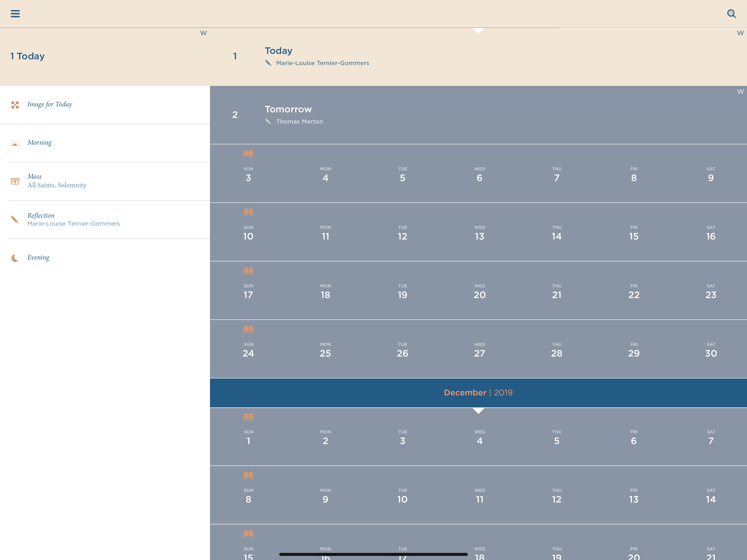Select Tuesday December 10
The image size is (747, 560).
pyautogui.click(x=402, y=495)
